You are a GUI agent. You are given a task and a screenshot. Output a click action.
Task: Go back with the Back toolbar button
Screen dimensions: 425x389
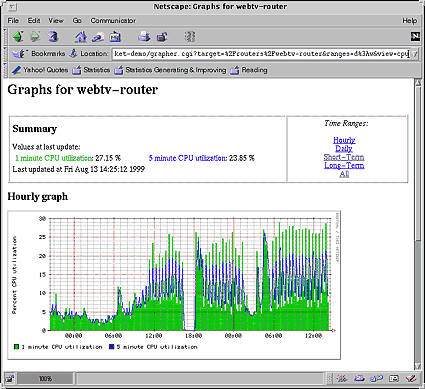18,36
